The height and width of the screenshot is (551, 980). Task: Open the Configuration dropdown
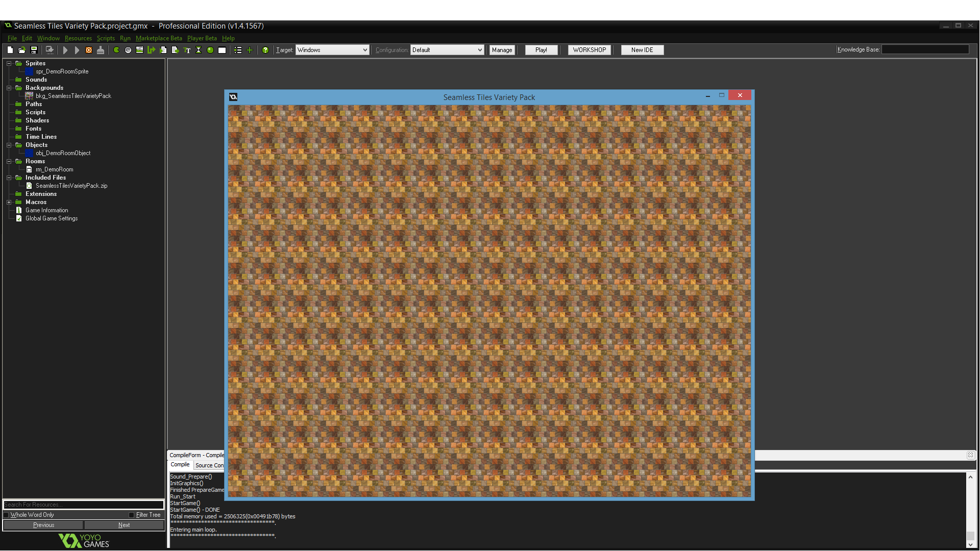click(479, 50)
